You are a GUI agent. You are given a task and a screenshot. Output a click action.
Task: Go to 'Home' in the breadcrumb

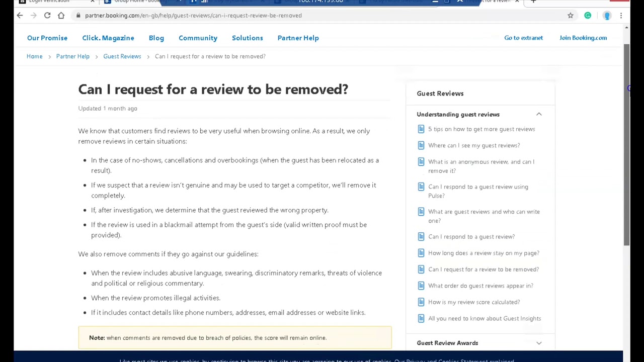point(35,56)
